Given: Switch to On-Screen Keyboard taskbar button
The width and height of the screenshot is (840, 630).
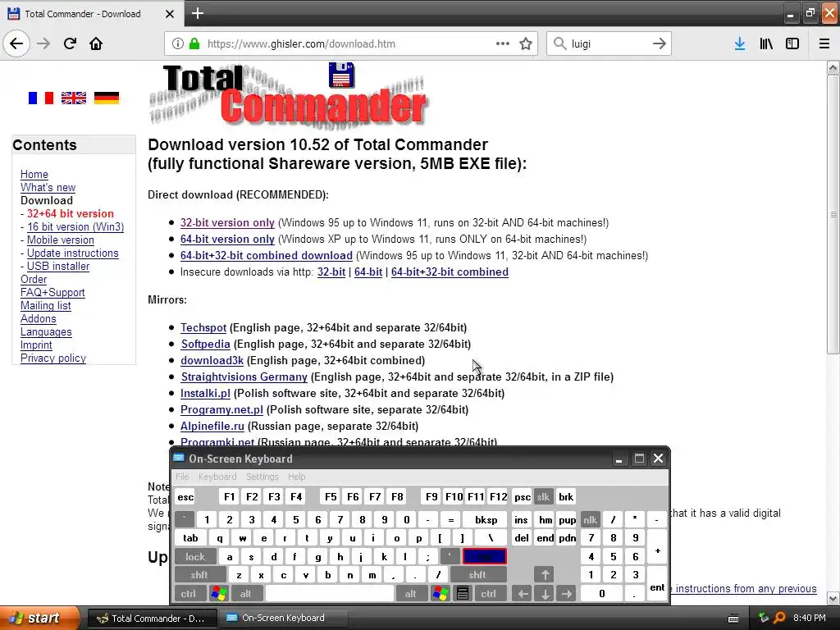Looking at the screenshot, I should coord(283,619).
